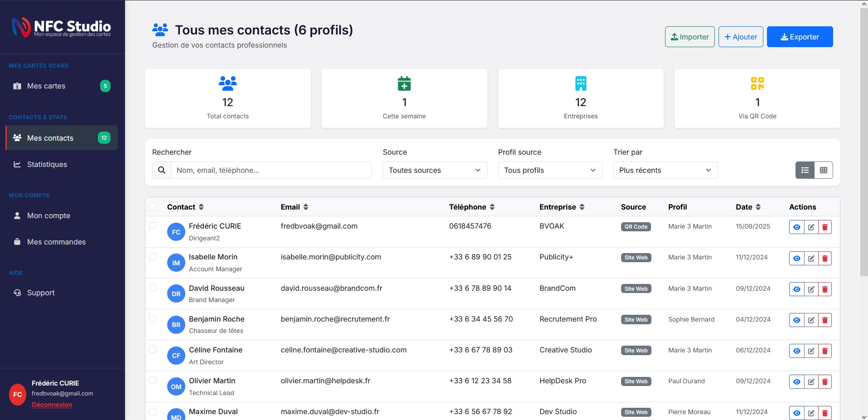
Task: Open the Toutes sources dropdown
Action: pos(434,170)
